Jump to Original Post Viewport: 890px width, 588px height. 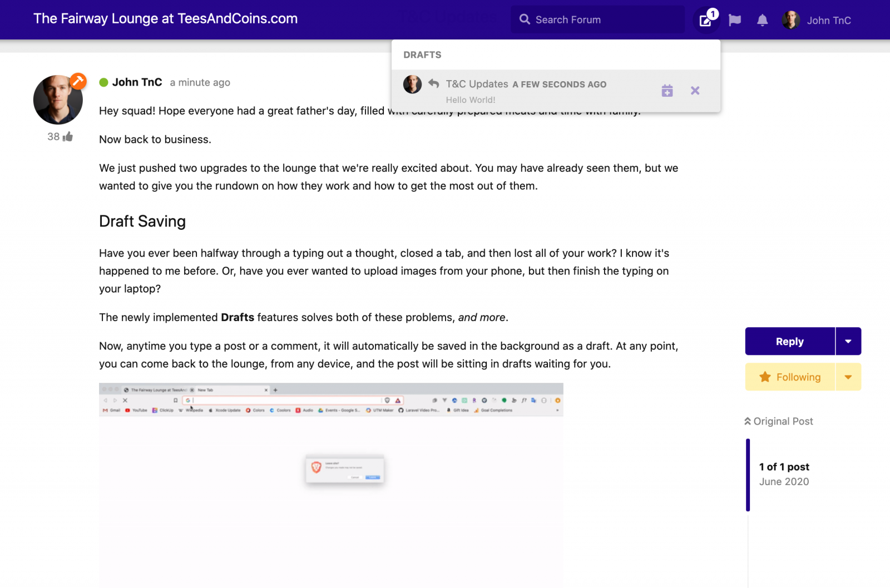click(778, 421)
